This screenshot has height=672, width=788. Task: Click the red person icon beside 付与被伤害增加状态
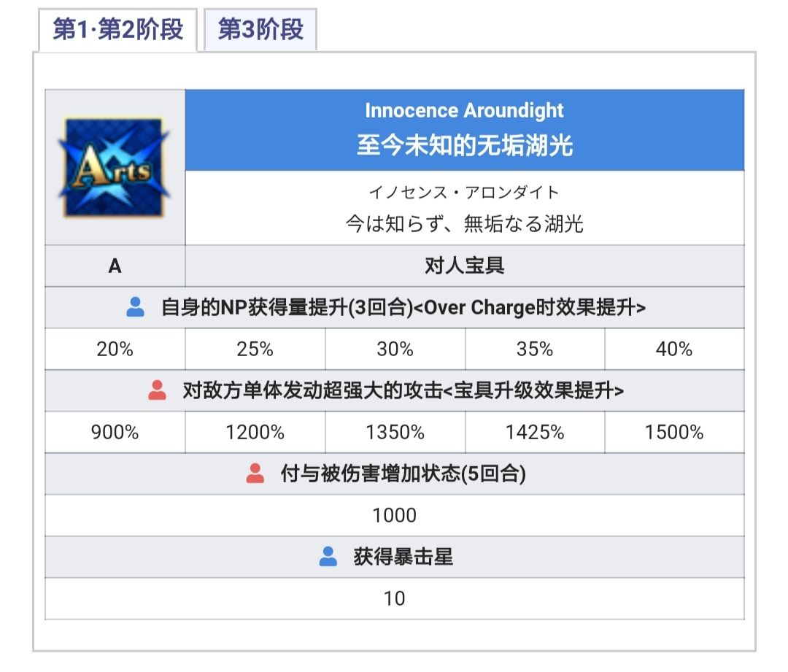(255, 474)
